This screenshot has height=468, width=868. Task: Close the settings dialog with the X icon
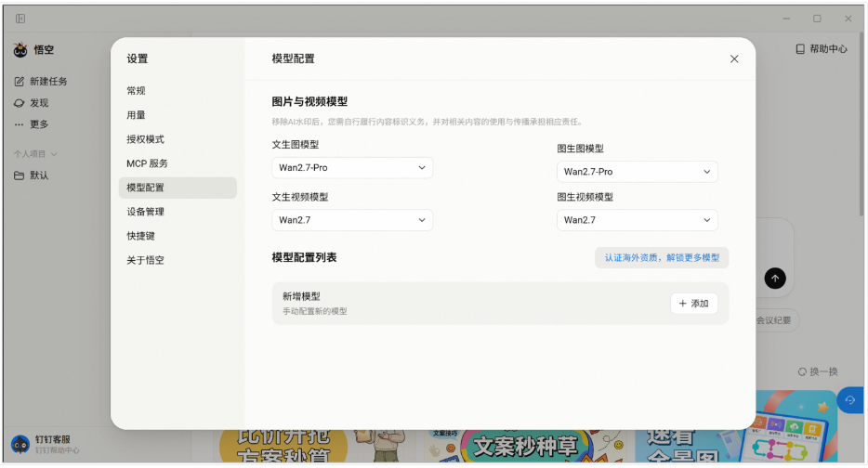click(x=734, y=58)
